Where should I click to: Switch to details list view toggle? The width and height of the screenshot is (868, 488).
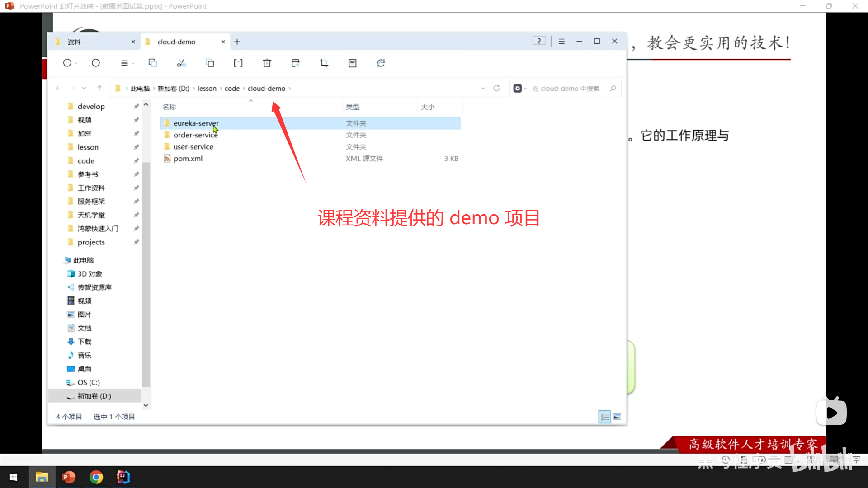pyautogui.click(x=604, y=417)
